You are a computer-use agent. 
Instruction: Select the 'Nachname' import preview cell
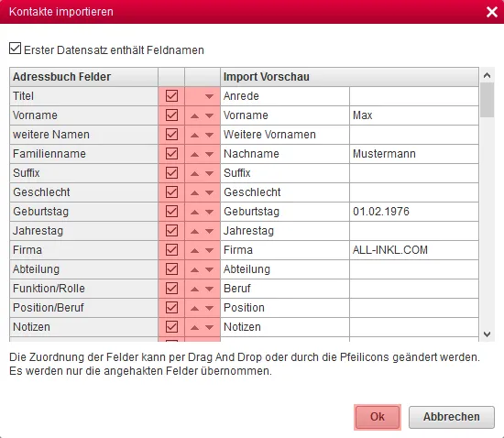click(x=285, y=154)
